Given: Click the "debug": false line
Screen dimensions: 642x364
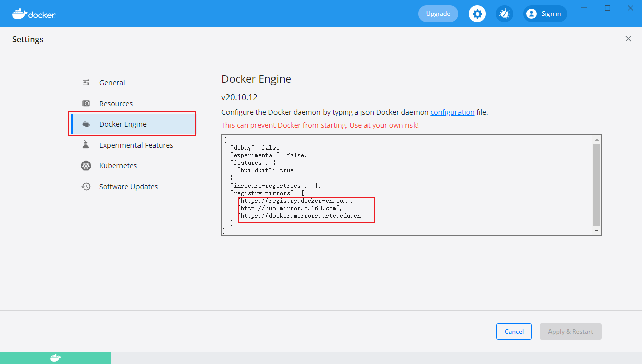Looking at the screenshot, I should pyautogui.click(x=256, y=148).
